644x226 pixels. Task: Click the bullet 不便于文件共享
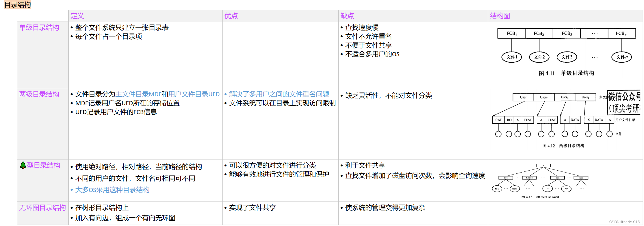[x=368, y=45]
